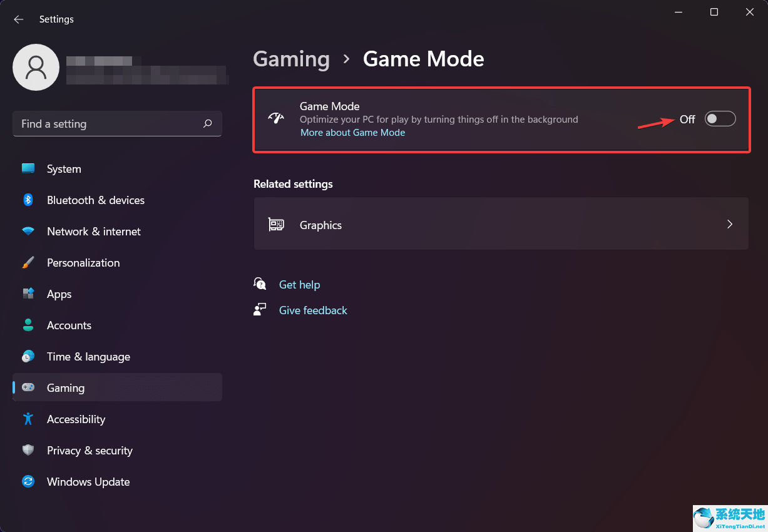The width and height of the screenshot is (768, 532).
Task: Open Privacy & security settings
Action: pos(90,450)
